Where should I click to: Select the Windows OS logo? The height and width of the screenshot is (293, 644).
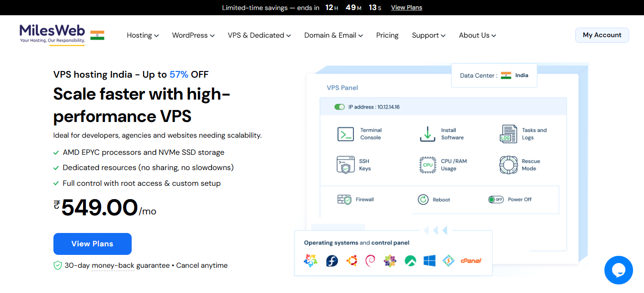[429, 261]
